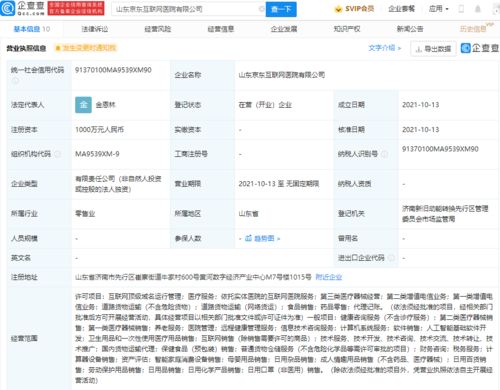Click the company name 山东京东互联网医院有限公司 cell
500x390 pixels.
(282, 75)
